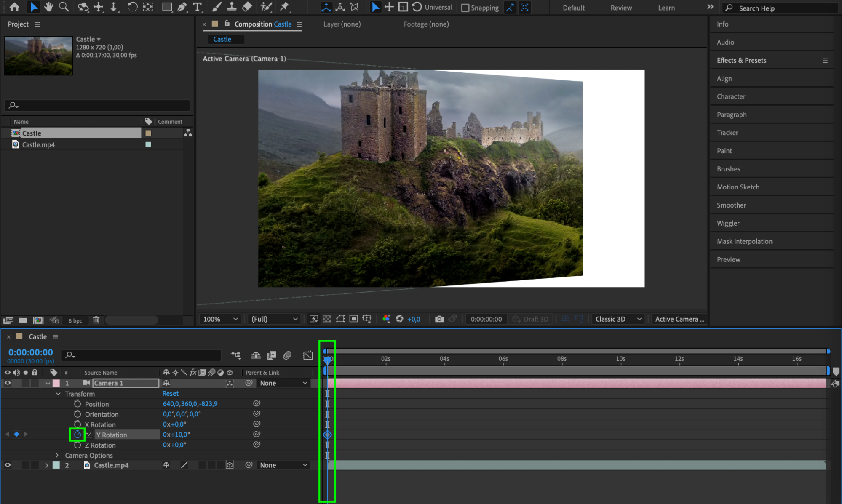Choose the Puppet Pin tool
This screenshot has width=842, height=504.
pyautogui.click(x=285, y=7)
